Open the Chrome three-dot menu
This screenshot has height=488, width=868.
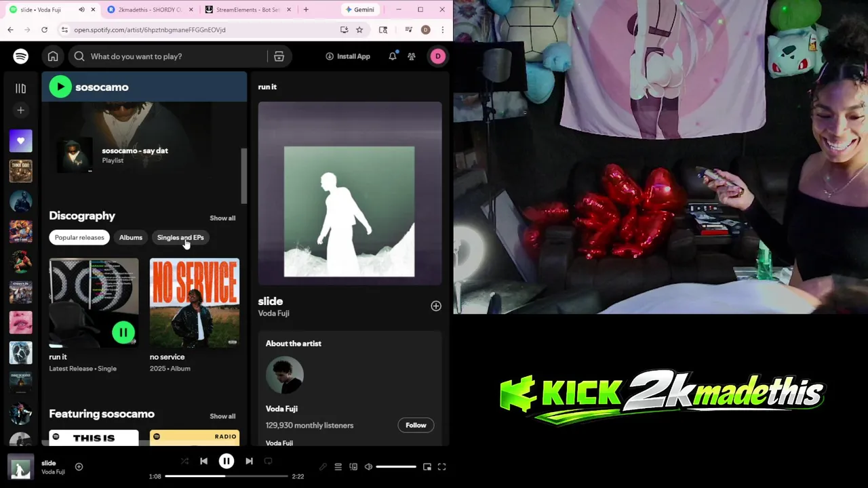pyautogui.click(x=442, y=30)
